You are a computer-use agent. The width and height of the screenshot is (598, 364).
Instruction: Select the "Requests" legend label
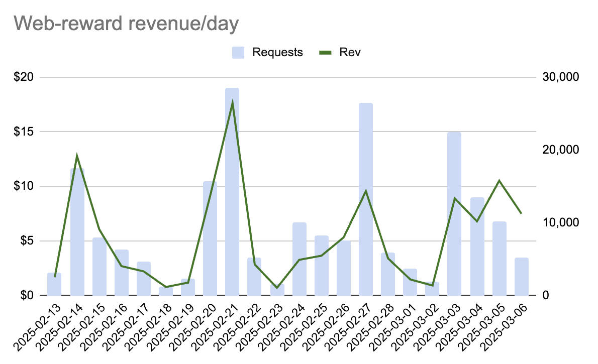(x=277, y=53)
